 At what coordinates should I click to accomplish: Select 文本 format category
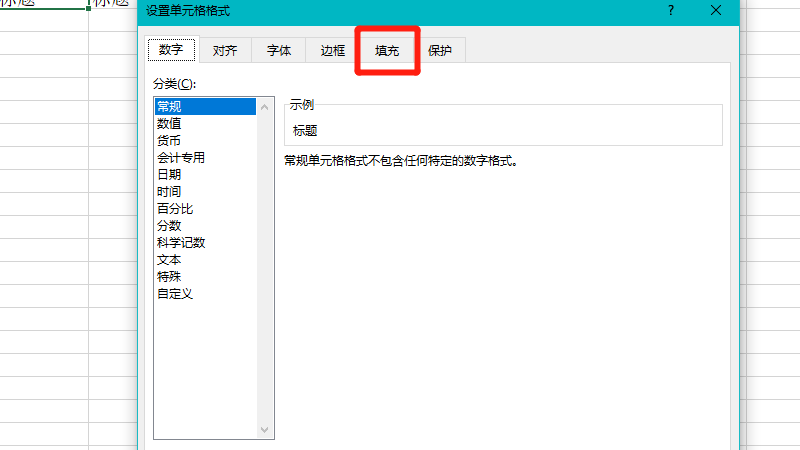(x=205, y=260)
